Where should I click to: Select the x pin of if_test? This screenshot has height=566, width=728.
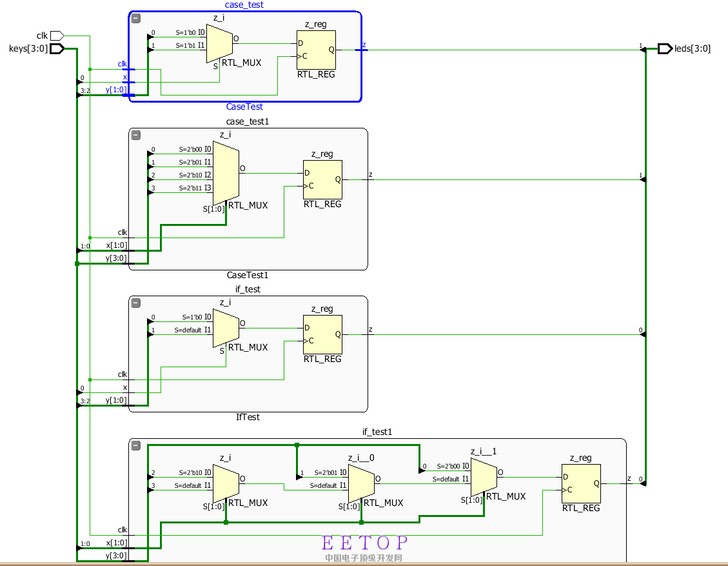(x=125, y=388)
